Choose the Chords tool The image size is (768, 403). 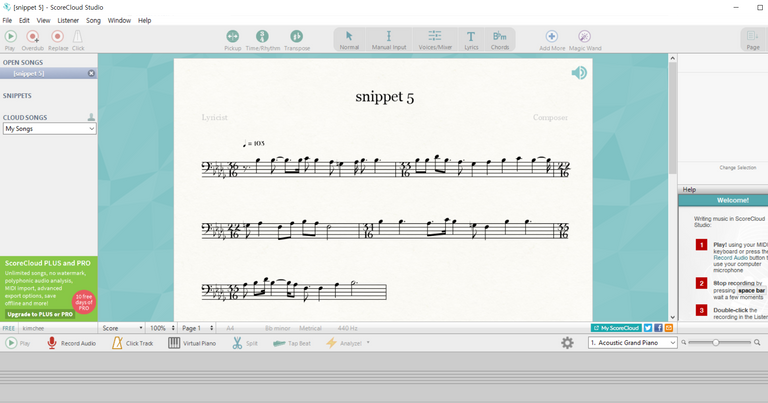click(499, 39)
